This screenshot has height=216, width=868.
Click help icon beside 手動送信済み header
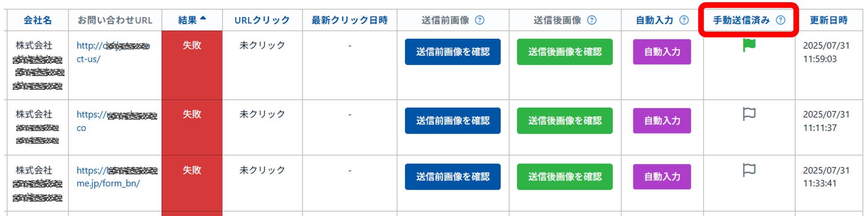pos(781,20)
